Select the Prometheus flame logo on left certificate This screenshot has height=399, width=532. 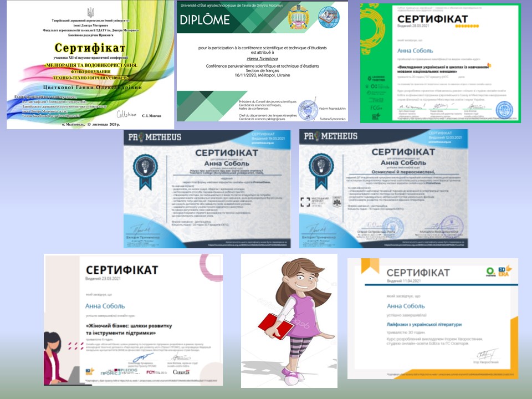point(141,137)
